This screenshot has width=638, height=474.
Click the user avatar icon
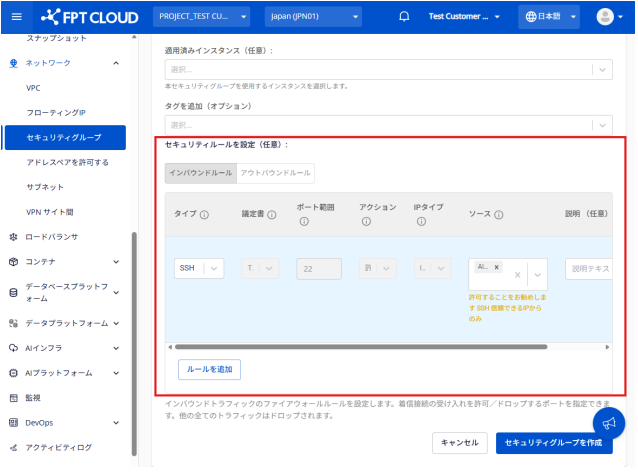tap(604, 17)
